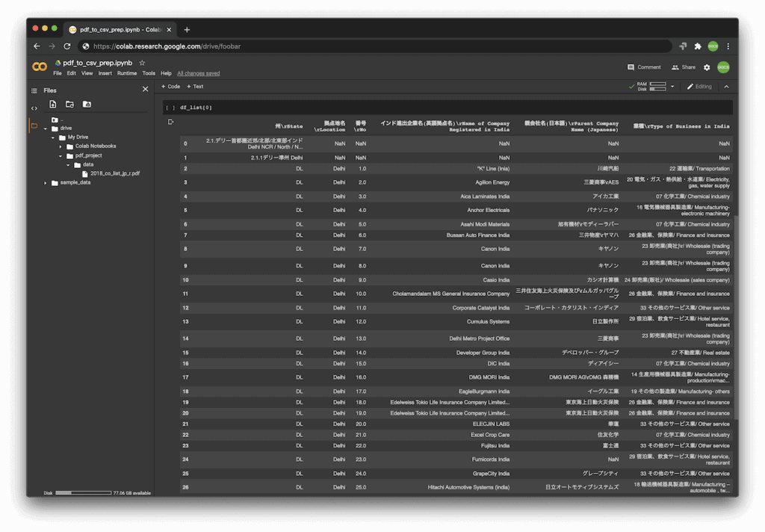Click the All changes saved link
This screenshot has width=765, height=532.
199,74
